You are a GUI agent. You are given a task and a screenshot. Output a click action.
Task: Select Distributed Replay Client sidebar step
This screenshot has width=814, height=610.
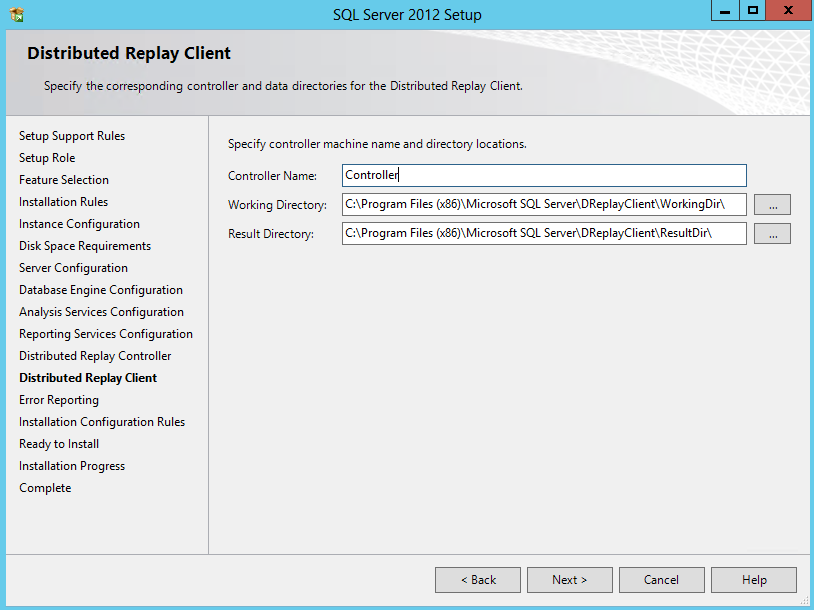(x=88, y=378)
